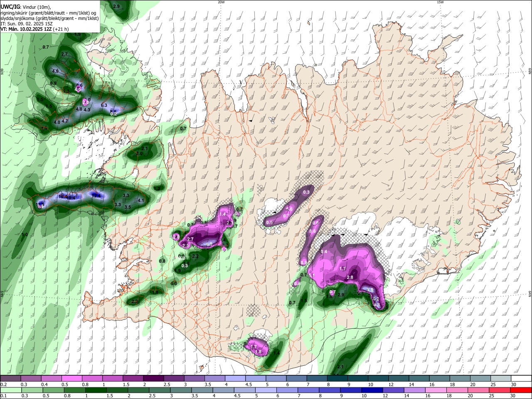Select the 'IT: Sun. 09. 02. 2025 15Z' line
The image size is (532, 399).
pos(27,24)
